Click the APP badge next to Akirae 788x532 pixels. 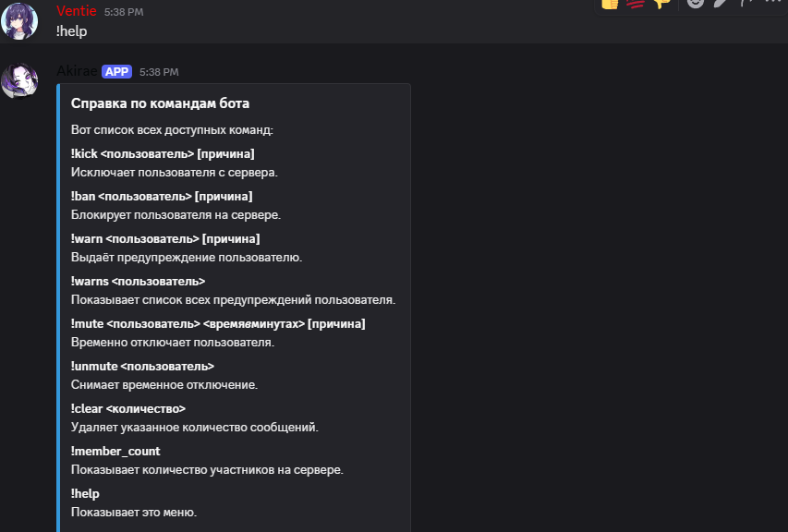pos(117,71)
